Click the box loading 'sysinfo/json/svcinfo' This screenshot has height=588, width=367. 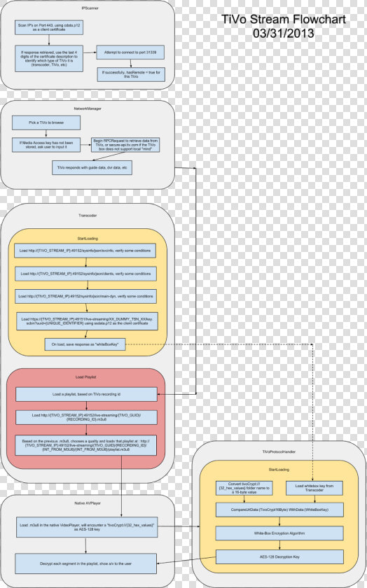click(85, 251)
